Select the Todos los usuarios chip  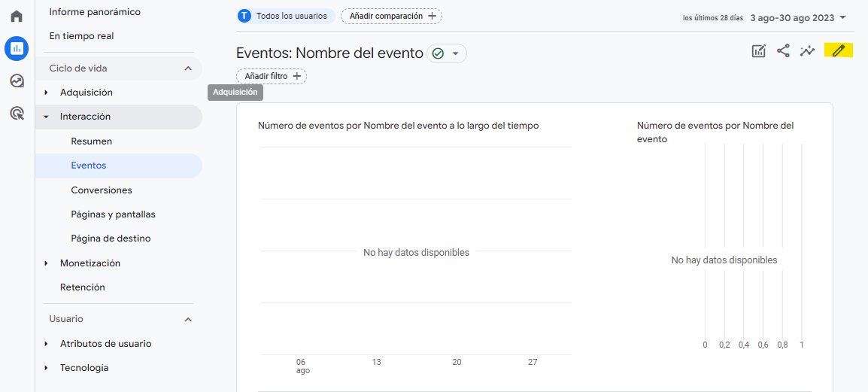tap(285, 16)
